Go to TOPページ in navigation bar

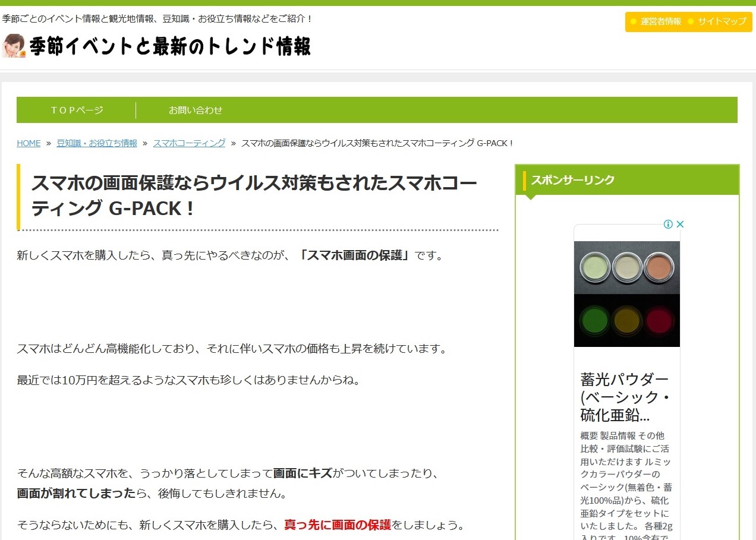pos(77,110)
